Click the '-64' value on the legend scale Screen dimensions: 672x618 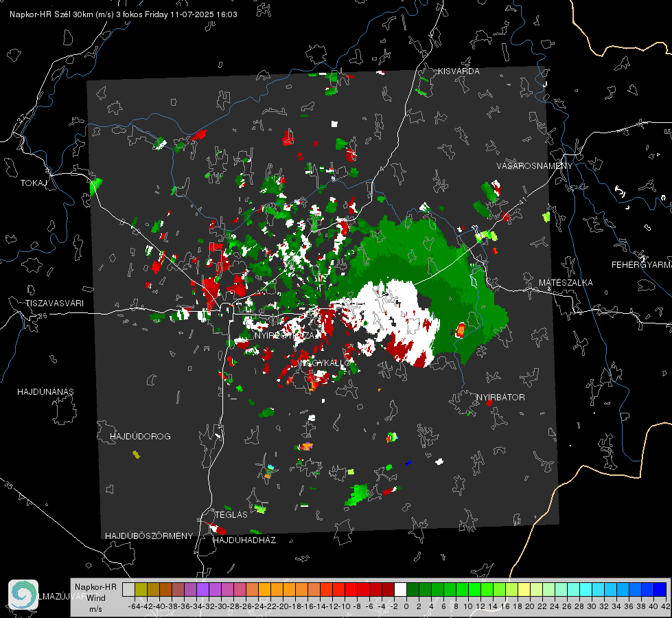(134, 606)
